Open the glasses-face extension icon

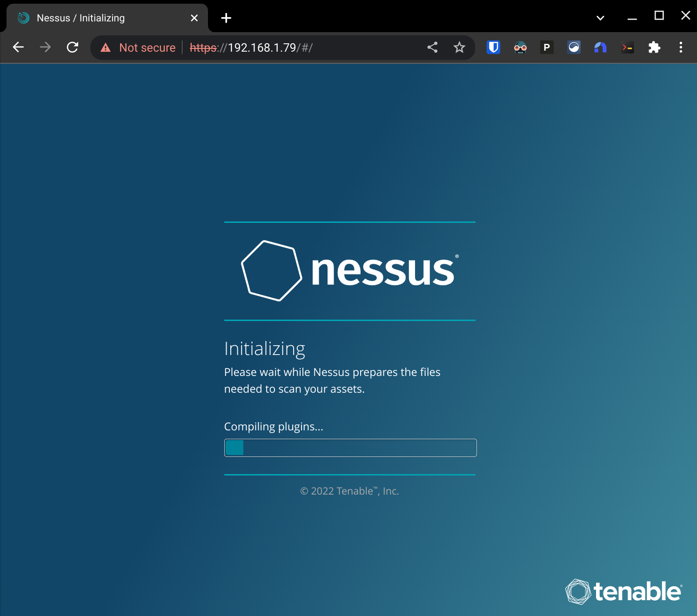(x=520, y=47)
